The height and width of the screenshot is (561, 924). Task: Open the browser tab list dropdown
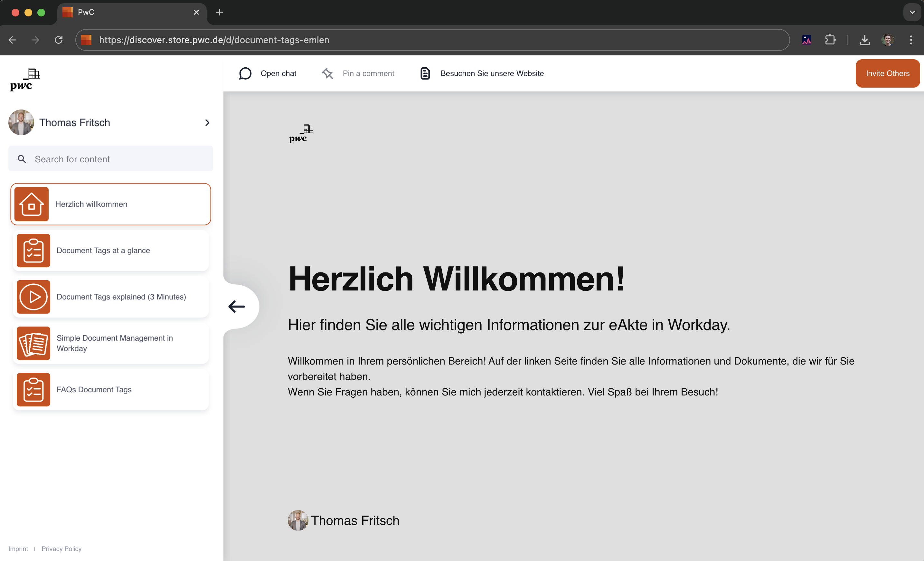click(912, 12)
